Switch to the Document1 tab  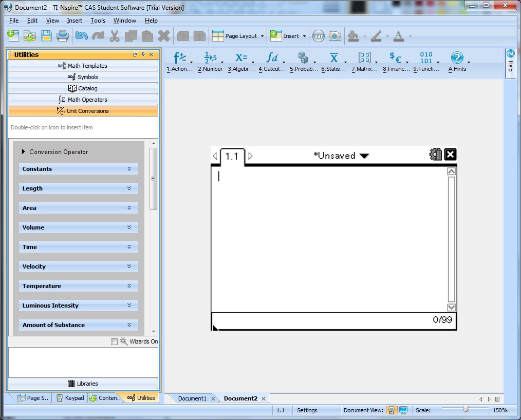(192, 398)
